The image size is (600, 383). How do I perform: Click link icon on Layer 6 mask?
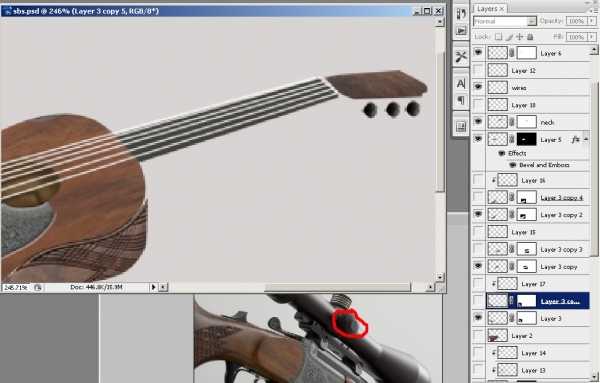pyautogui.click(x=512, y=53)
